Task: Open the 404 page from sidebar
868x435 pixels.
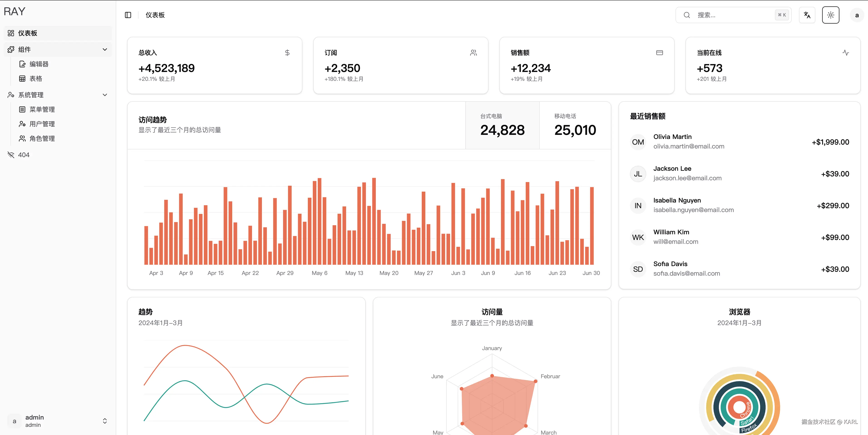Action: 24,155
